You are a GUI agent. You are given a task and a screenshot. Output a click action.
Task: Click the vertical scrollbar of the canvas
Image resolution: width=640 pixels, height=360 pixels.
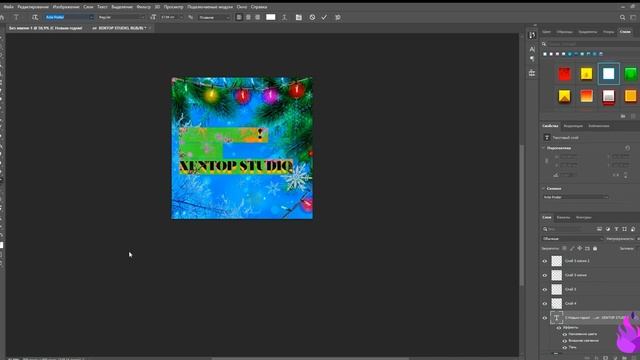coord(521,215)
